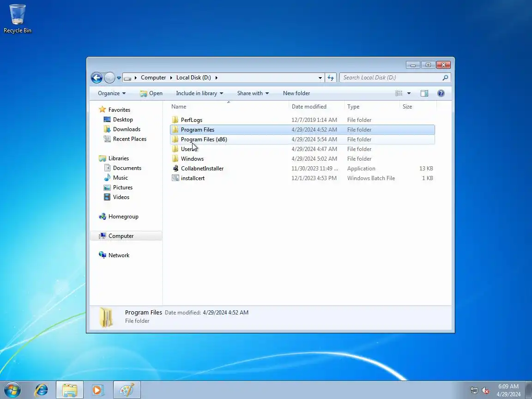The width and height of the screenshot is (532, 399).
Task: Expand arrow between Computer and Local Disk
Action: click(x=171, y=78)
